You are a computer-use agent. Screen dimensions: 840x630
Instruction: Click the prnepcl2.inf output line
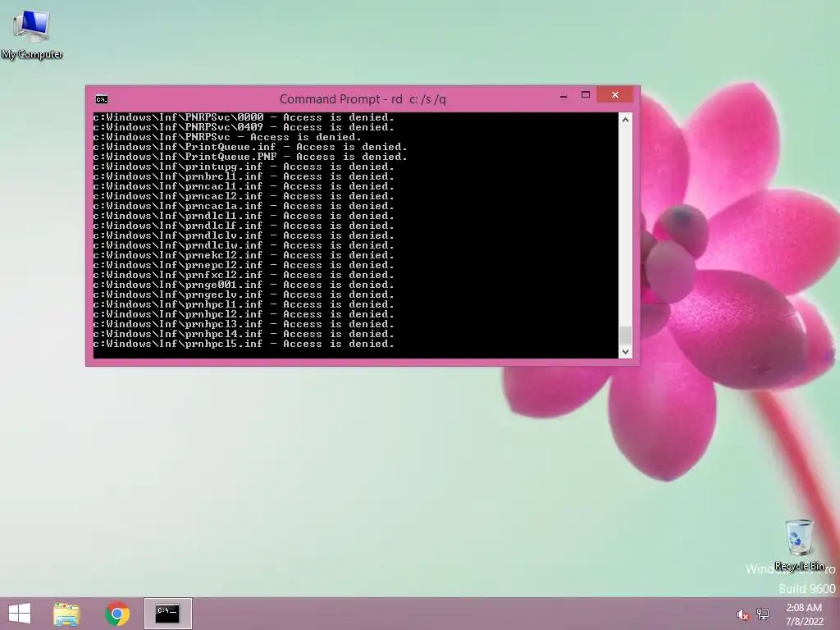[x=244, y=265]
